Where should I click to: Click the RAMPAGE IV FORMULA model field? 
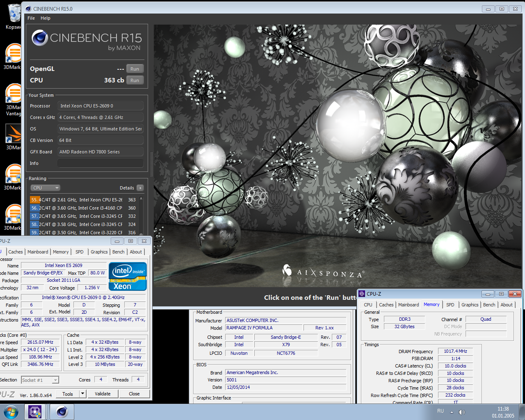click(263, 328)
